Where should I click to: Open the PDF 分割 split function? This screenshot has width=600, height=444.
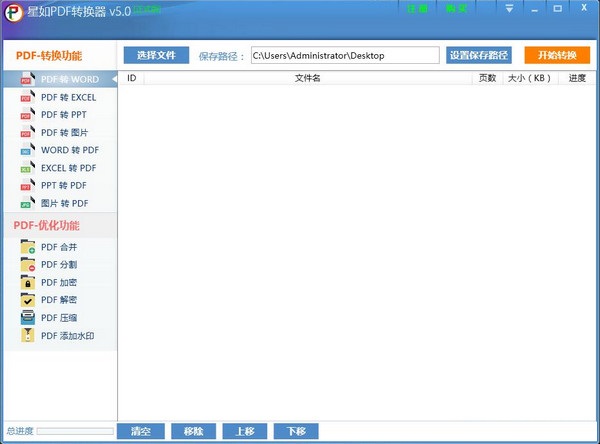60,264
